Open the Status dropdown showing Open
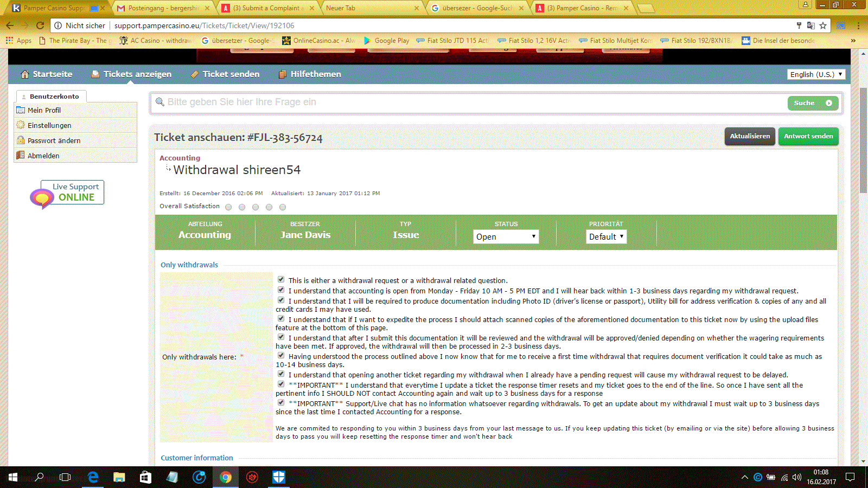Viewport: 868px width, 488px height. pos(506,236)
